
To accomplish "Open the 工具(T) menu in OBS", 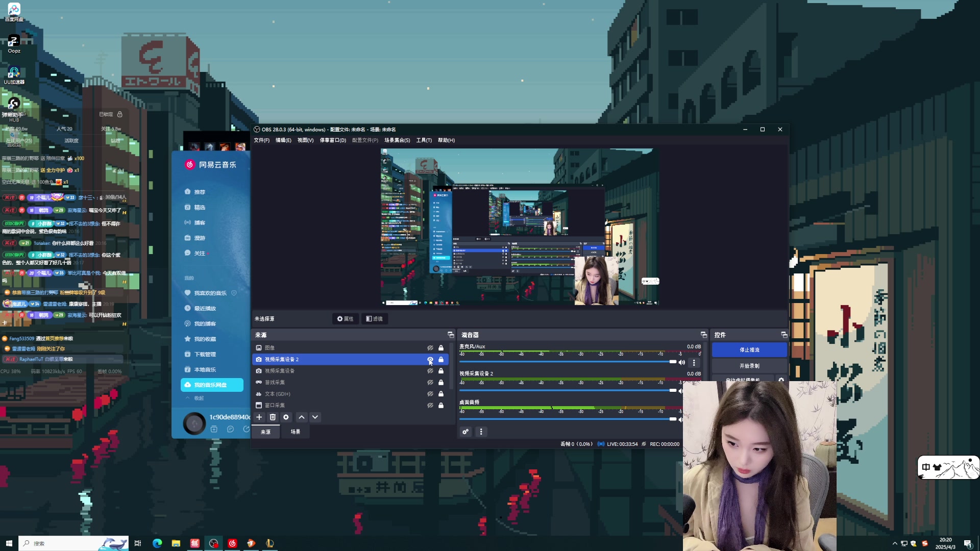I will tap(424, 140).
